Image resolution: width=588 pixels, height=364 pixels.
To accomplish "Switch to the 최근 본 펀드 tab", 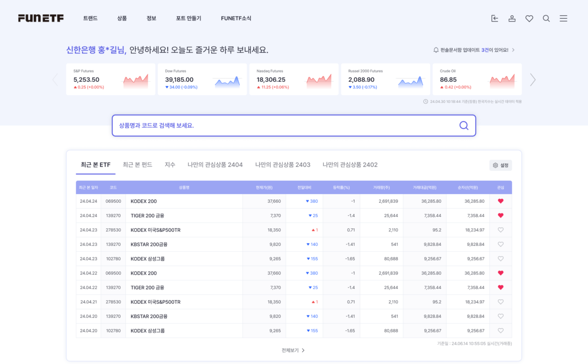I will click(x=137, y=165).
